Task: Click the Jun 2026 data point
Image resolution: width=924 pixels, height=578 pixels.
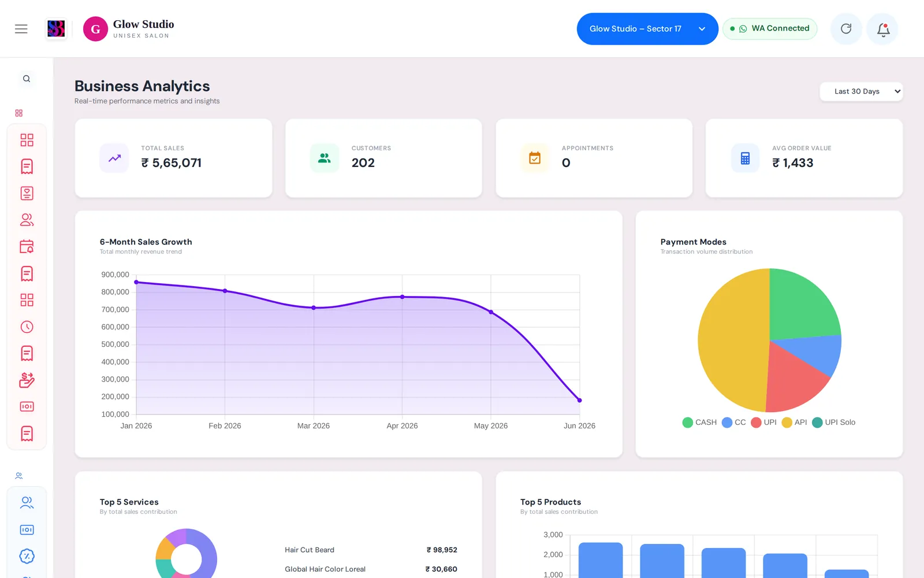Action: tap(579, 400)
